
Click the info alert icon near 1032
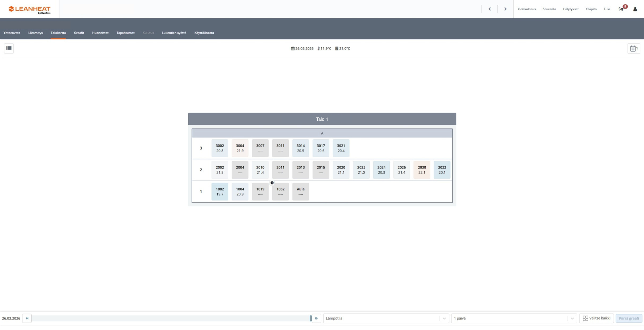272,183
